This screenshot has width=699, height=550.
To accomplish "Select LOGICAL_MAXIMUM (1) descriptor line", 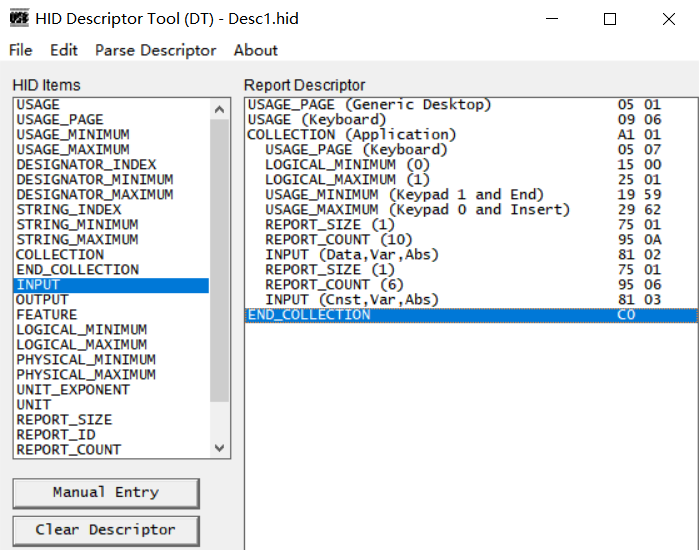I will tap(472, 180).
